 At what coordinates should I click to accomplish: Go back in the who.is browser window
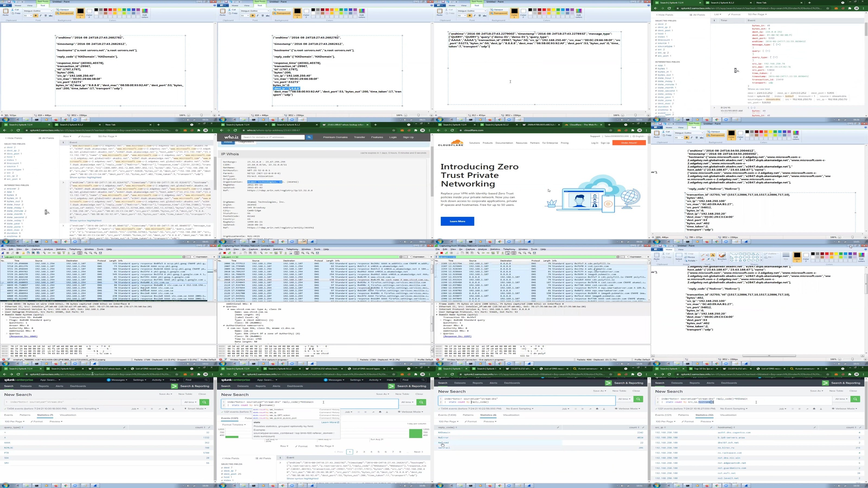tap(222, 130)
